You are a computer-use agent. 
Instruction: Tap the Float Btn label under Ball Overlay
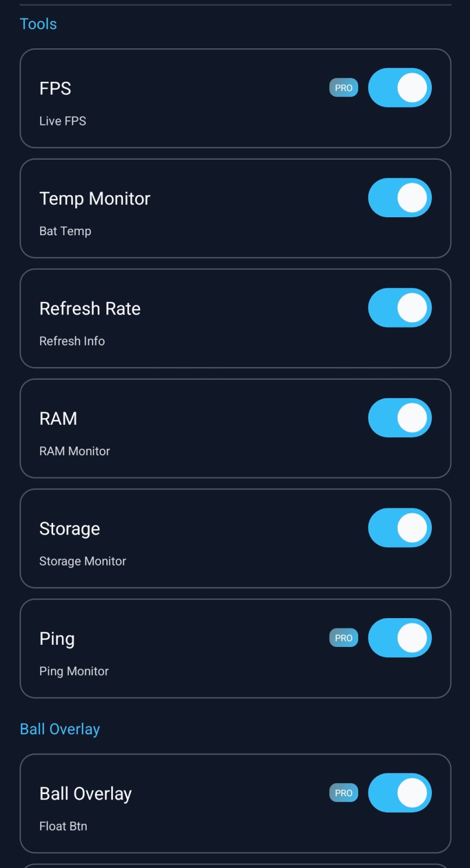pos(63,826)
